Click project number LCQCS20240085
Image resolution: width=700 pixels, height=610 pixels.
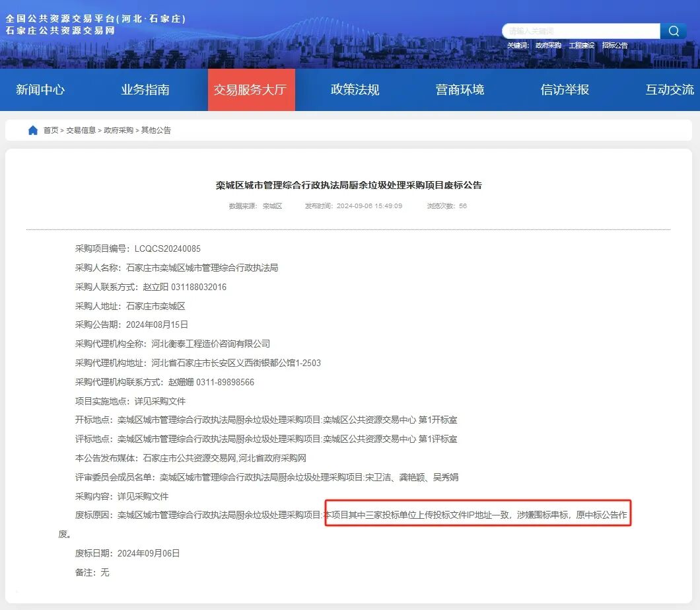coord(168,248)
